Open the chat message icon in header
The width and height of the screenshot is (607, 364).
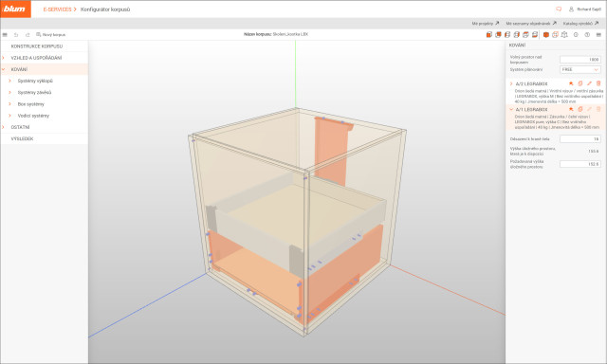coord(559,9)
